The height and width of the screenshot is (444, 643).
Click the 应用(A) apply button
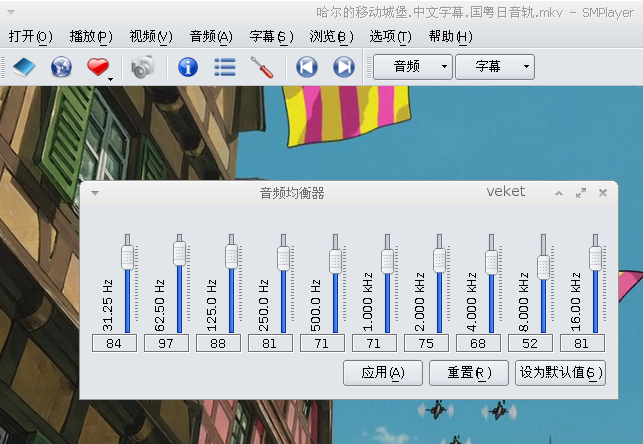click(x=383, y=373)
